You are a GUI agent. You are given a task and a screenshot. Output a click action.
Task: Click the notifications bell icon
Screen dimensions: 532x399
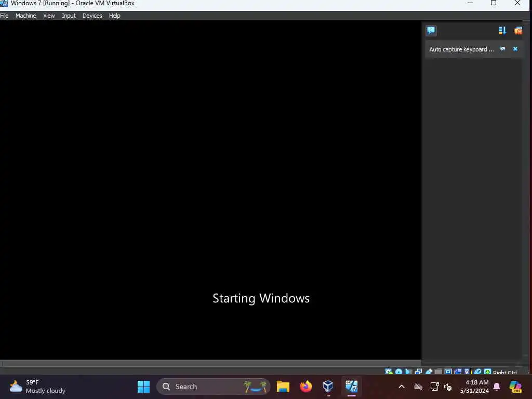tap(497, 387)
